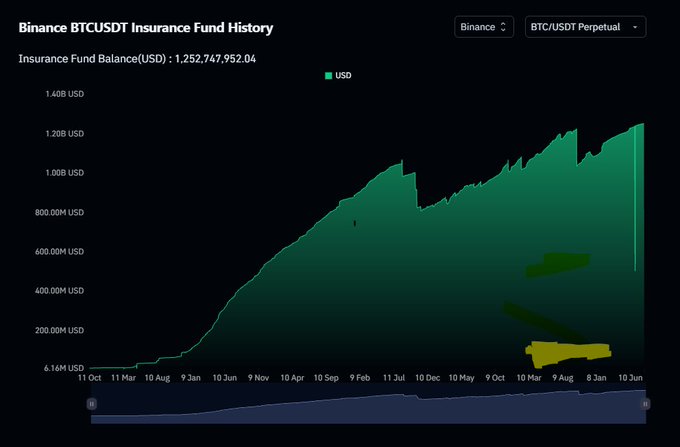Click the 10 Jun date label after 9 Jan
The width and height of the screenshot is (680, 447).
click(x=225, y=378)
